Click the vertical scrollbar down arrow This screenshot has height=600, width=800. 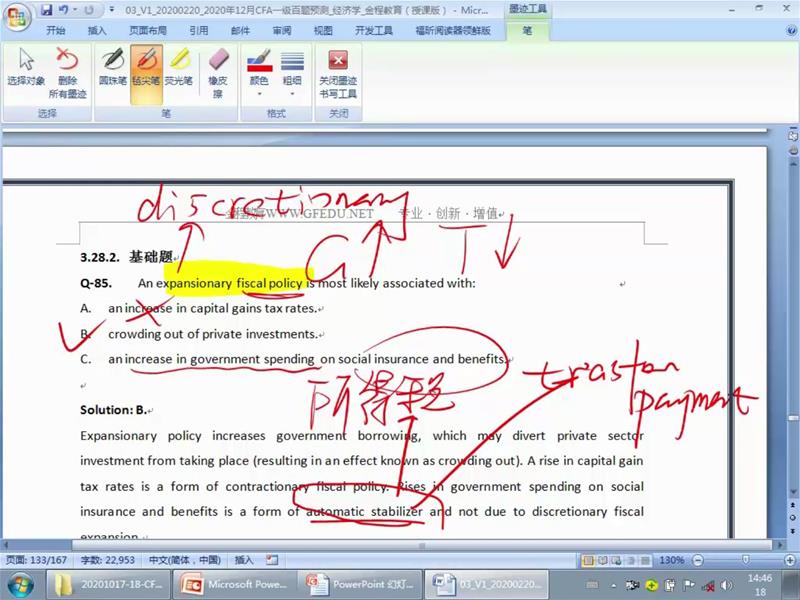(x=792, y=492)
